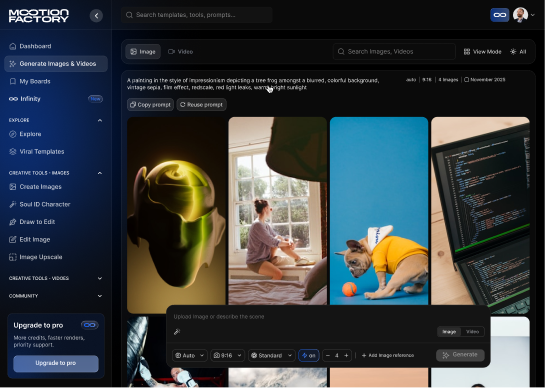545x388 pixels.
Task: Open the Auto model dropdown
Action: point(190,355)
